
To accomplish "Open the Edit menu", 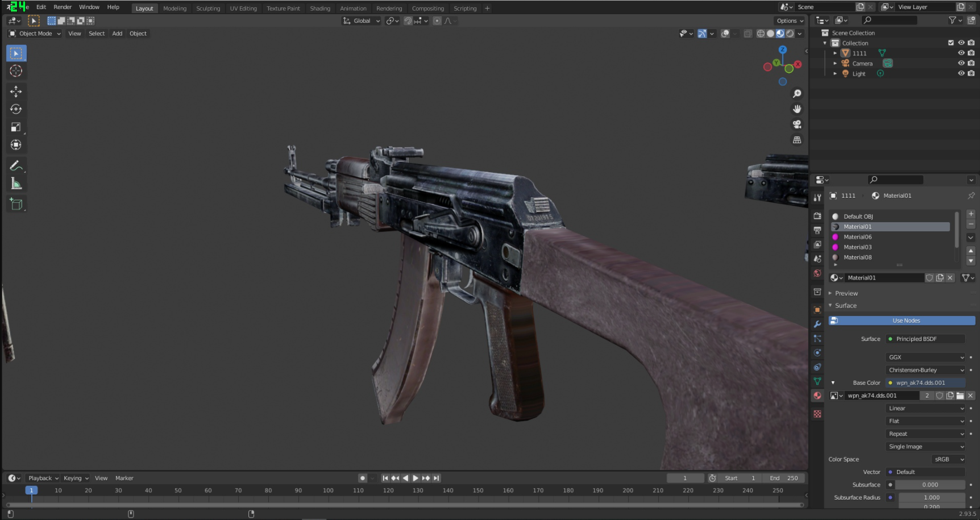I will click(x=41, y=7).
